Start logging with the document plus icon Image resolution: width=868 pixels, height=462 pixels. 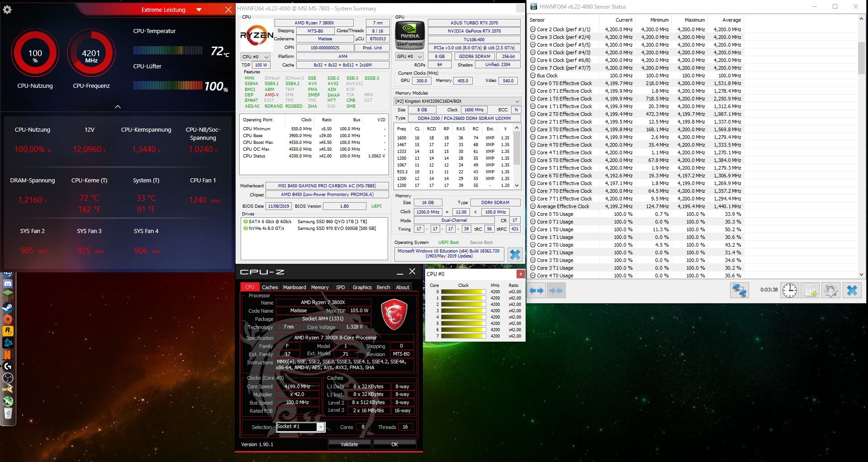click(810, 290)
